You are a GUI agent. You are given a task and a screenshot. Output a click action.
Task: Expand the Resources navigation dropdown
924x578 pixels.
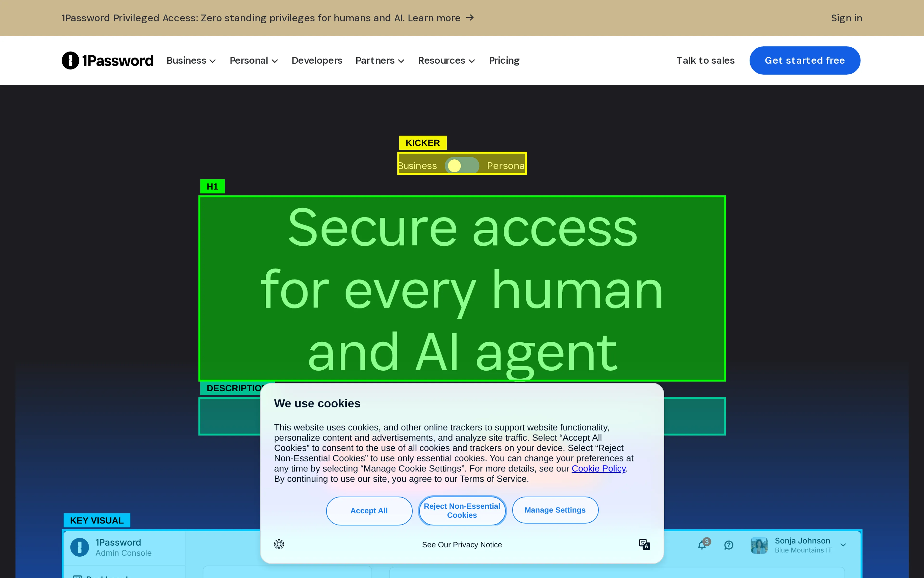[447, 60]
